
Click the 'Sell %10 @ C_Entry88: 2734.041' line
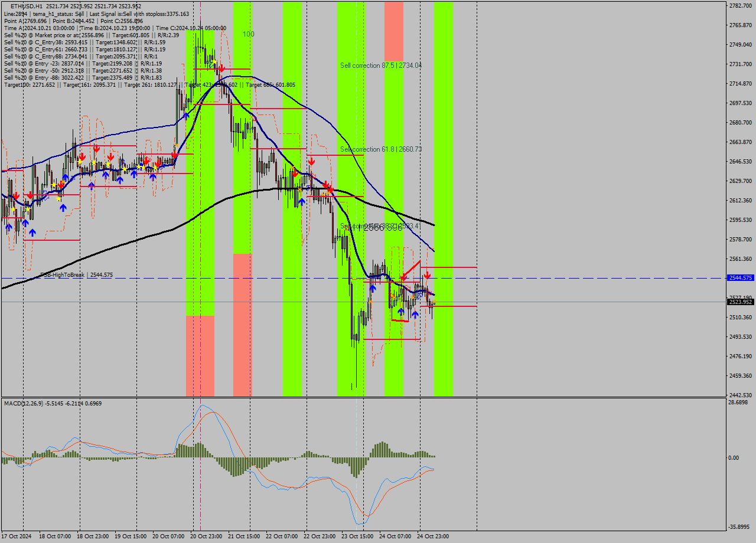81,56
